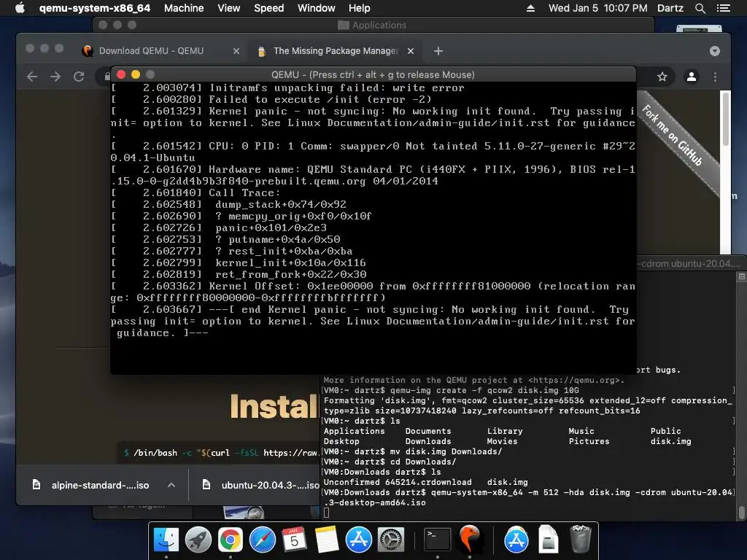Switch to The Missing Package Manager tab
747x560 pixels.
pos(336,51)
